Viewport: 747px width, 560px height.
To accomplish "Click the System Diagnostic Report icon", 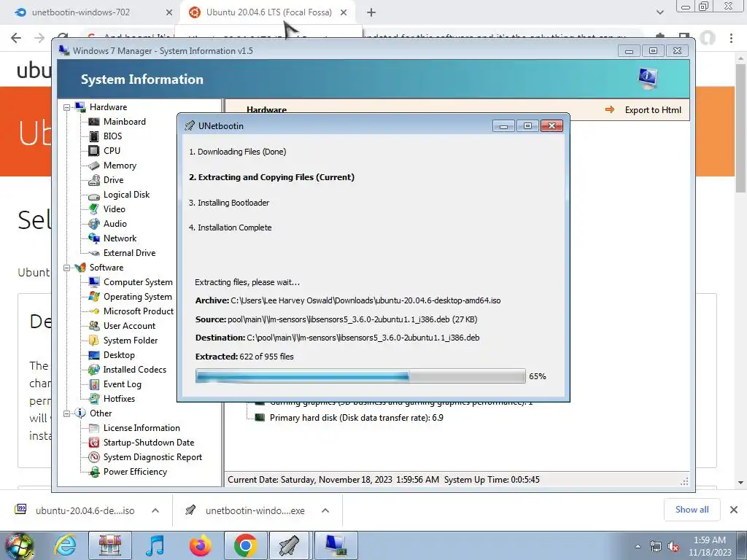I will pyautogui.click(x=94, y=458).
